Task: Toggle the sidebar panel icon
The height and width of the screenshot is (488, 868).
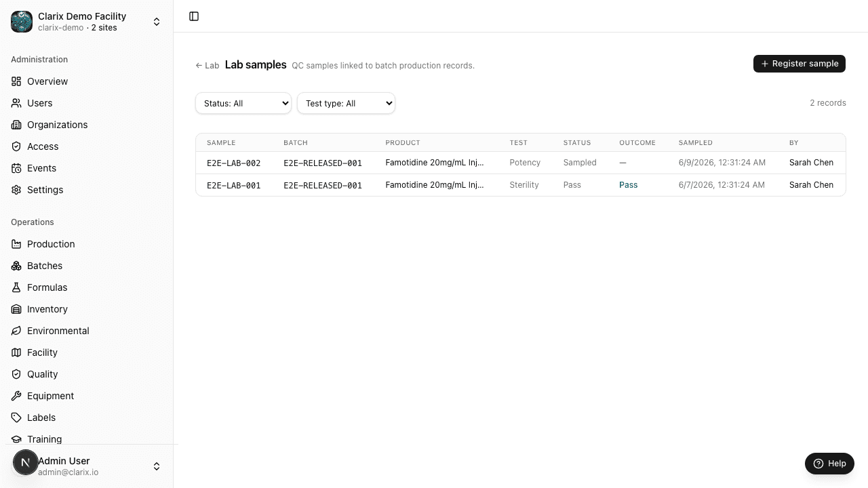Action: click(x=194, y=16)
